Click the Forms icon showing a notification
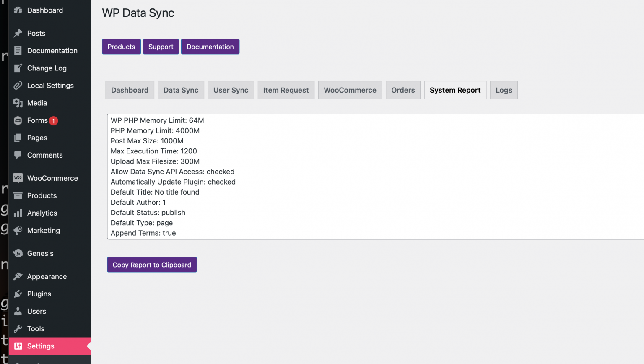The image size is (644, 364). [x=18, y=120]
